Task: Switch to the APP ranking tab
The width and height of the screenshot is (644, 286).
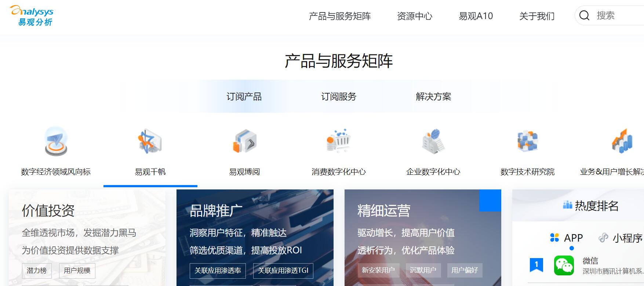Action: [567, 238]
